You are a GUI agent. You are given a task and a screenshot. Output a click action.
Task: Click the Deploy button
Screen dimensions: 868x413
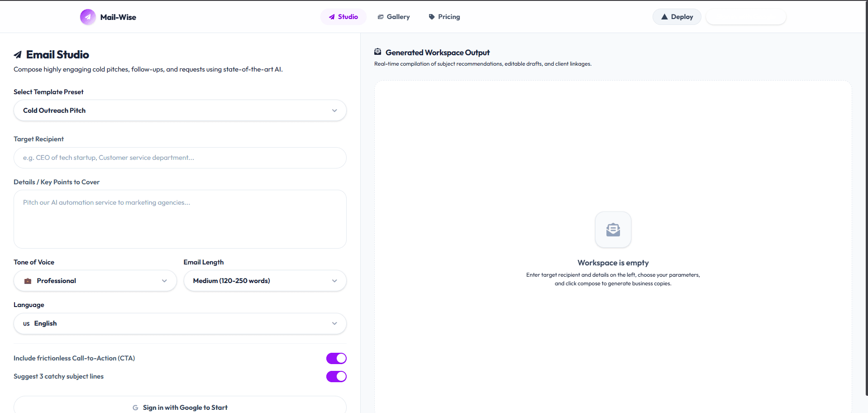[x=677, y=17]
